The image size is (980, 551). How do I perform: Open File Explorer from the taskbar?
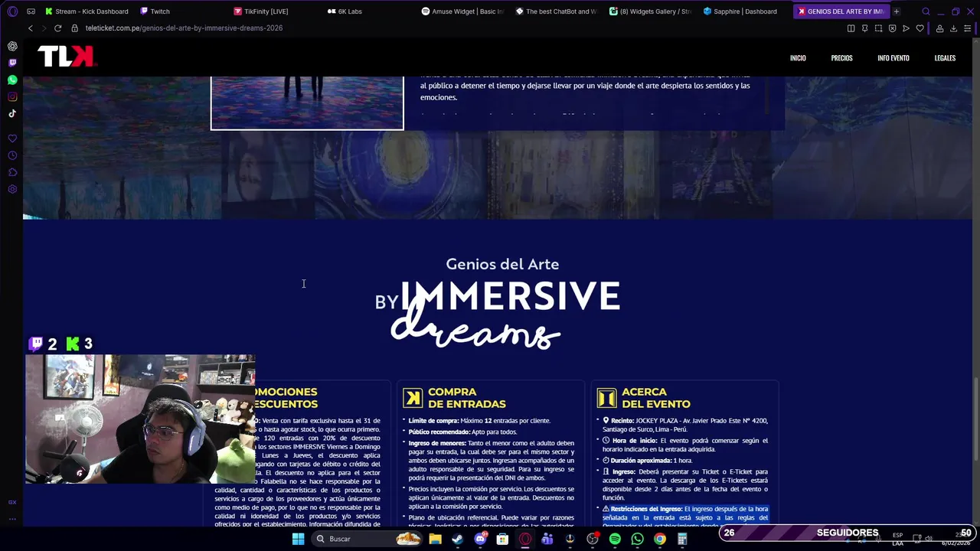tap(435, 539)
